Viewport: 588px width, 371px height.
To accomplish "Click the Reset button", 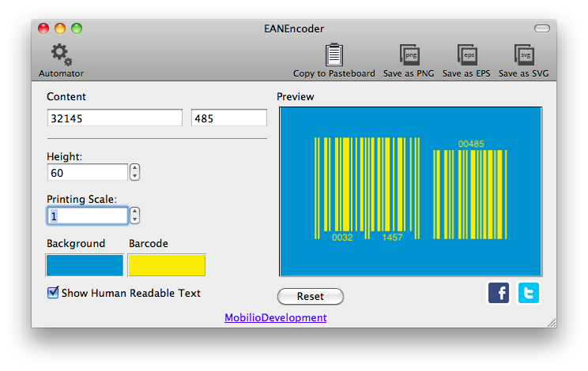I will click(311, 296).
